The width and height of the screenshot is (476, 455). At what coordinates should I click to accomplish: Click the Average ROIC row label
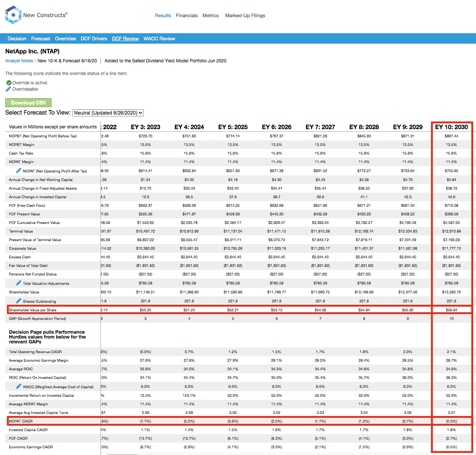coord(21,369)
